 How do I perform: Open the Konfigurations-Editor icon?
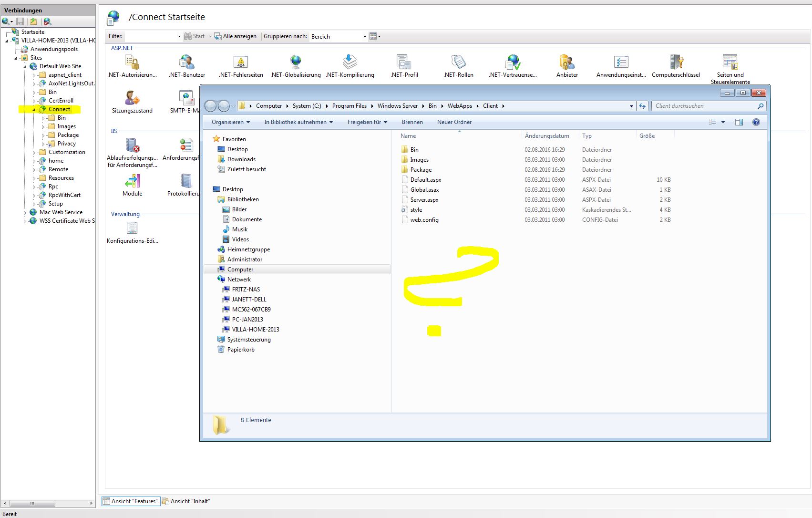tap(132, 228)
